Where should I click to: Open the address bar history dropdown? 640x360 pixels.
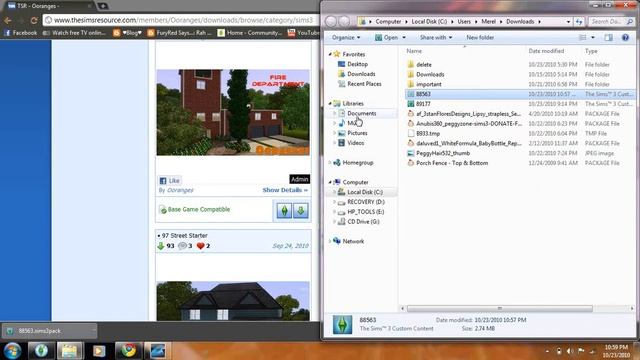(x=568, y=22)
